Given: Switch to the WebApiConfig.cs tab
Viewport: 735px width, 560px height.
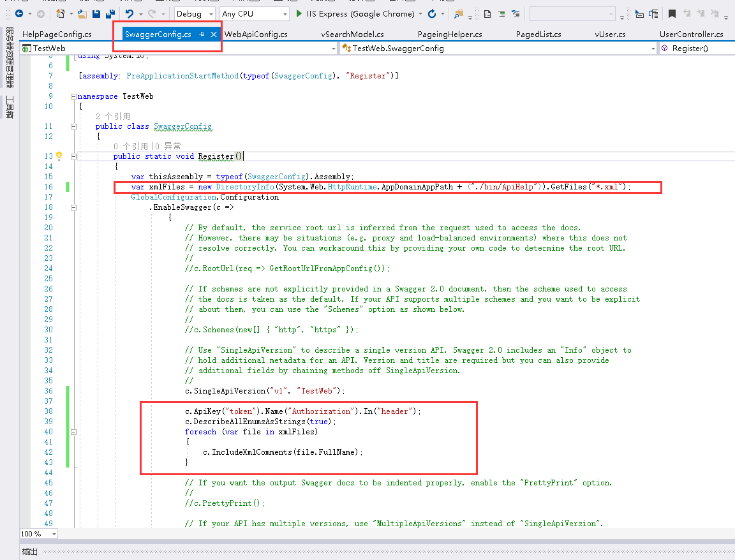Looking at the screenshot, I should pyautogui.click(x=256, y=34).
